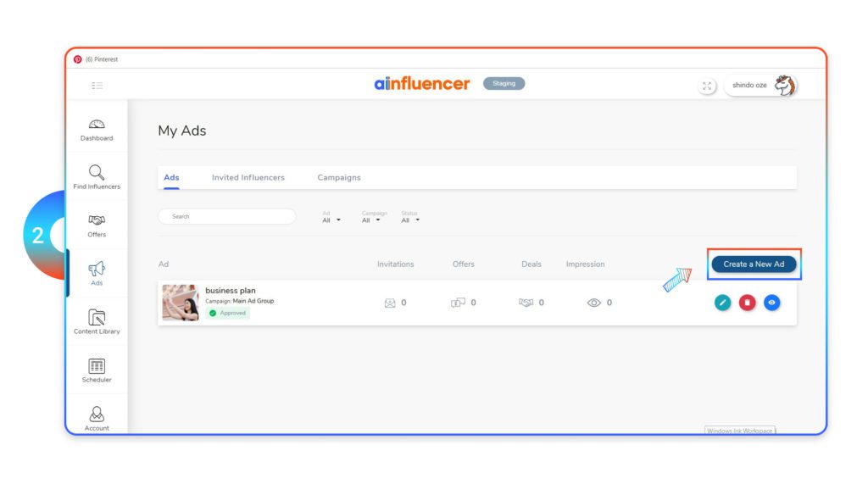This screenshot has width=868, height=484.
Task: Open shindo oze profile avatar
Action: (x=784, y=86)
